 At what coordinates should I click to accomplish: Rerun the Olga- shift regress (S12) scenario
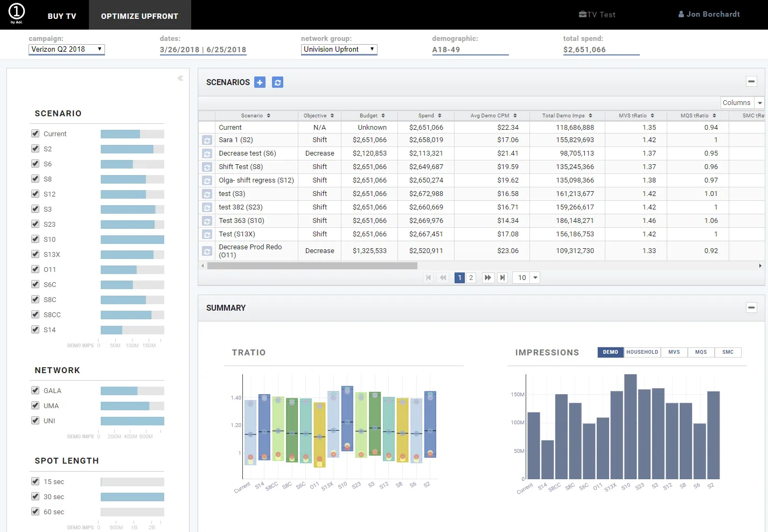pos(207,180)
